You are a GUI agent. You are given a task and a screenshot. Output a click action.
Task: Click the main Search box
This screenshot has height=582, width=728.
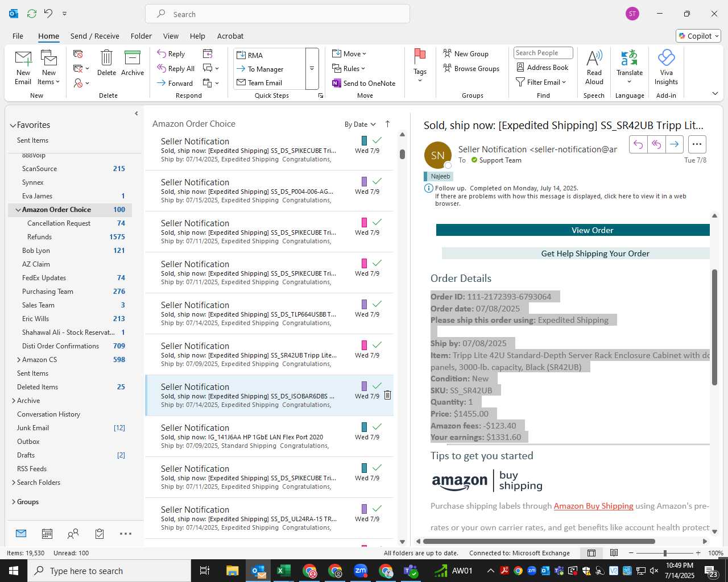[x=278, y=14]
